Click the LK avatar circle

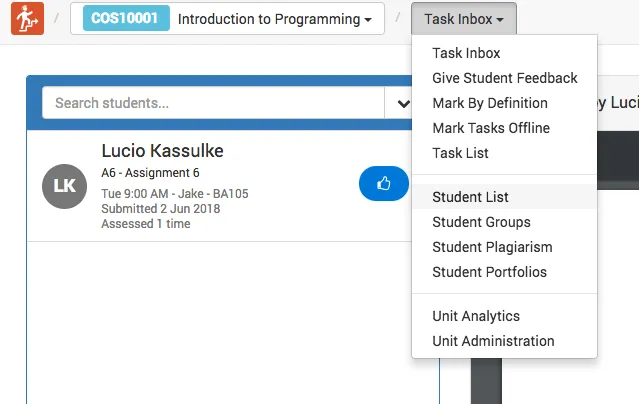(x=64, y=186)
